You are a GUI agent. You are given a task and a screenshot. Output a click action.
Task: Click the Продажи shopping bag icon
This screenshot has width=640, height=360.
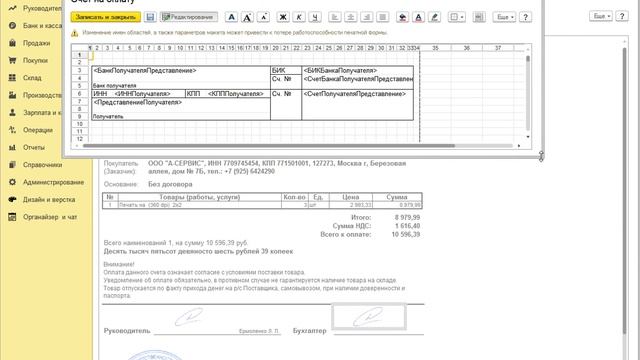tap(13, 43)
